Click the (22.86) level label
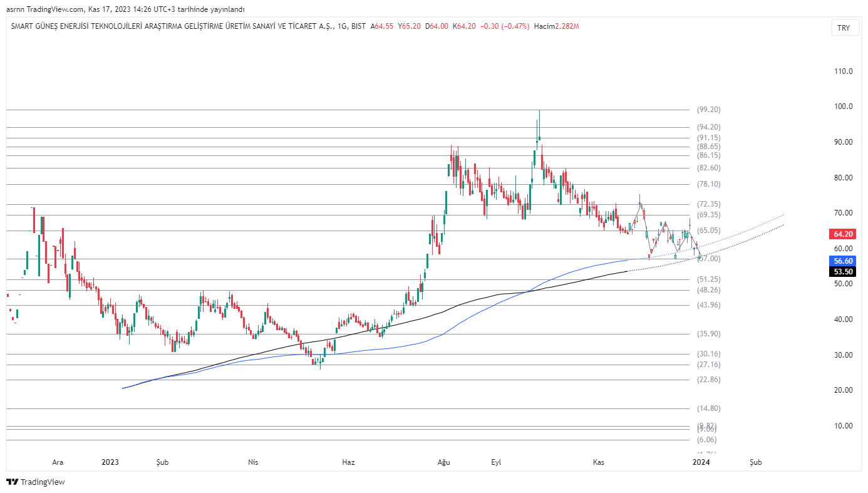 pos(709,380)
